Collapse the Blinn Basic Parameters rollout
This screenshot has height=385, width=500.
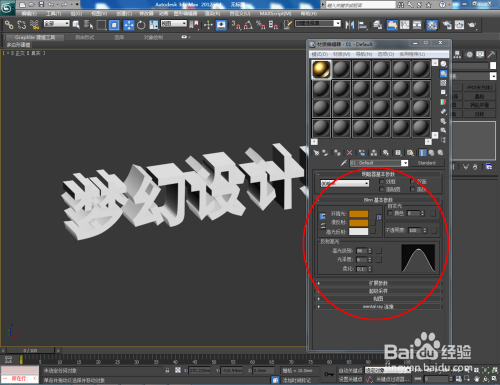click(378, 200)
